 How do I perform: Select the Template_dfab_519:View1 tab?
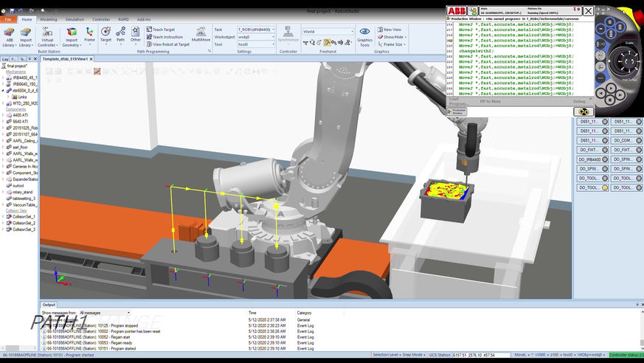coord(67,59)
